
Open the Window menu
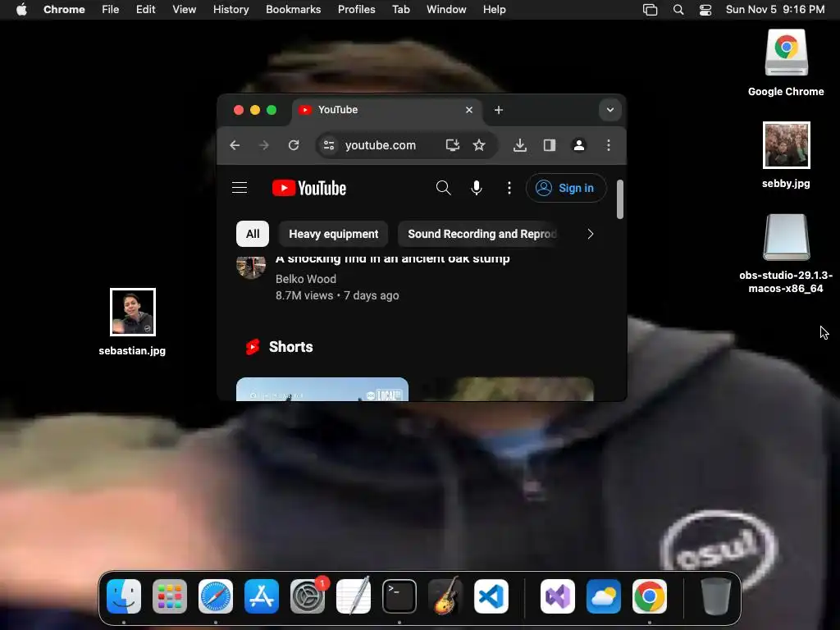(x=446, y=10)
